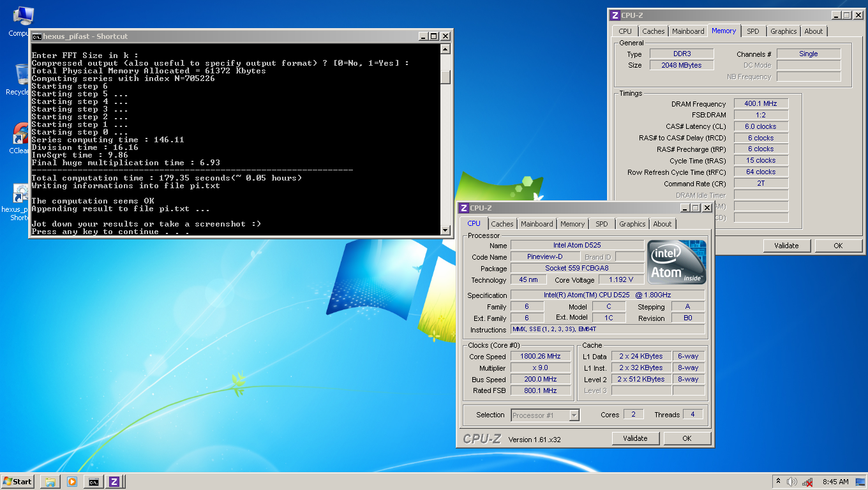Open Windows Explorer from the taskbar

(50, 482)
